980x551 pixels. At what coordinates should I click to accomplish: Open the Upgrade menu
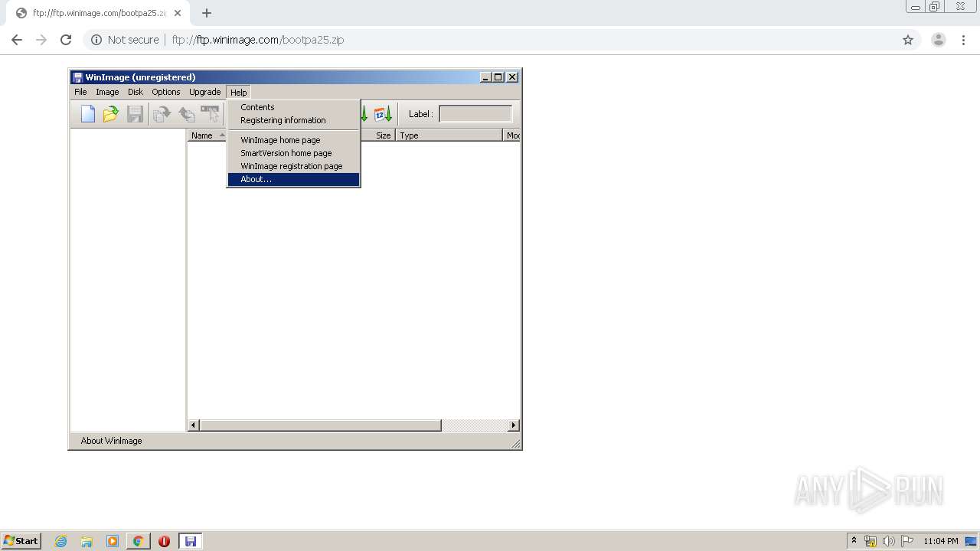205,92
